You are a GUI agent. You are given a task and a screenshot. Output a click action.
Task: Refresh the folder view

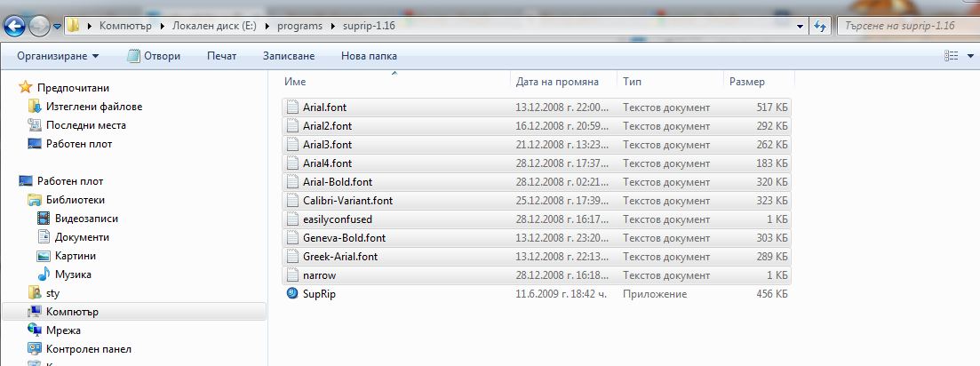[x=819, y=27]
